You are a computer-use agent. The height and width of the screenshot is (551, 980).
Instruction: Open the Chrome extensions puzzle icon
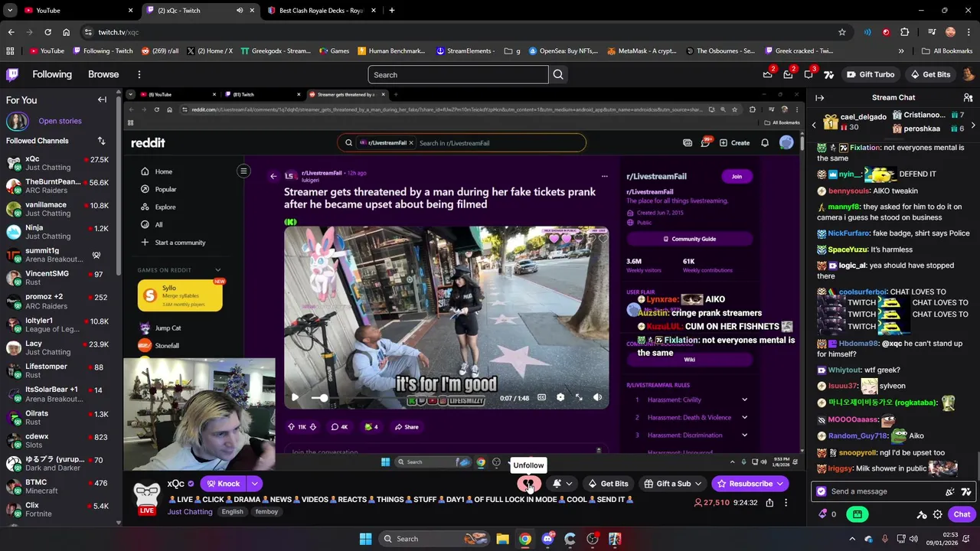[x=905, y=32]
